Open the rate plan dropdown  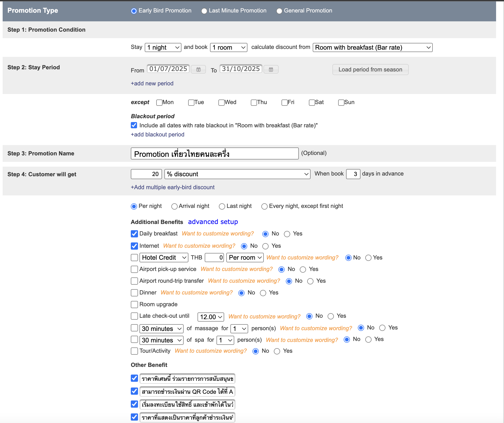click(x=372, y=47)
